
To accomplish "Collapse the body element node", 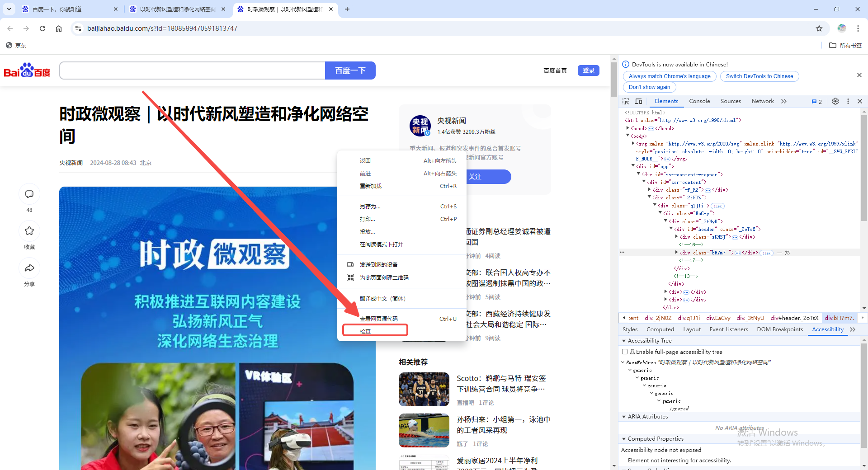I will 627,136.
